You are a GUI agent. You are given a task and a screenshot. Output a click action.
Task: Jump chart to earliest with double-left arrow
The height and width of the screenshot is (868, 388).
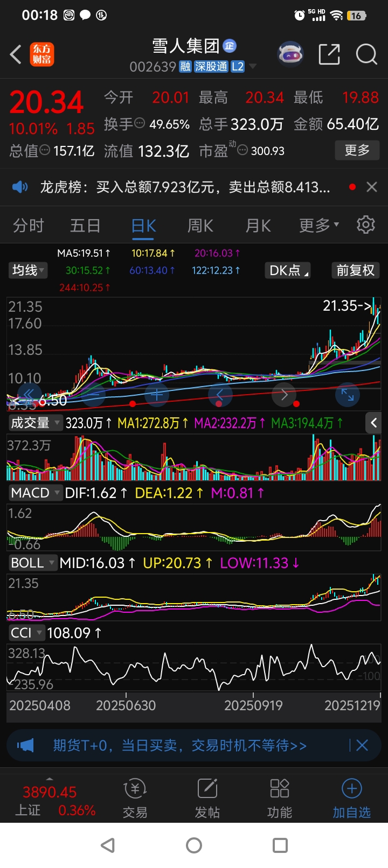[x=29, y=395]
